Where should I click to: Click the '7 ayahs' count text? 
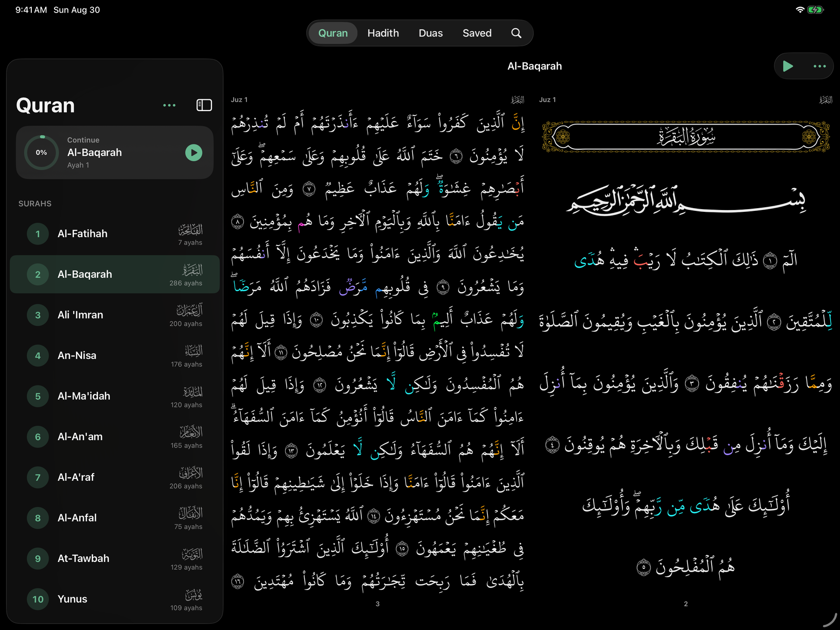click(190, 243)
